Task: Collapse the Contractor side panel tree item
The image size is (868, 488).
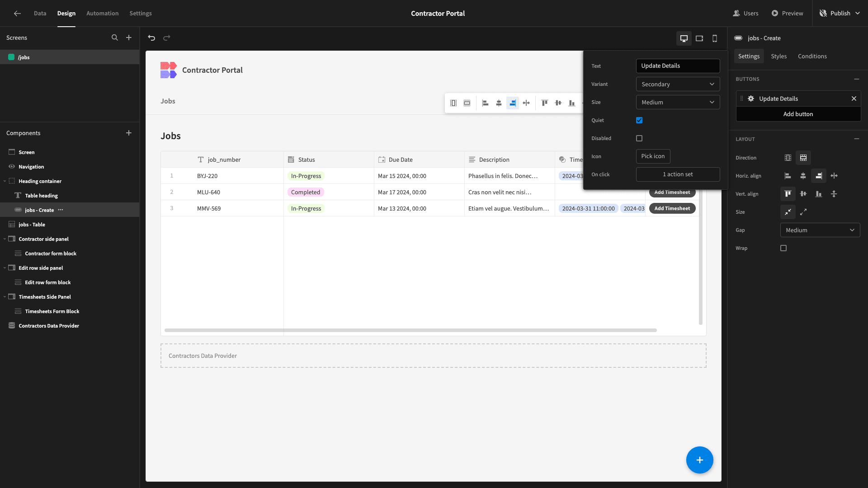Action: 5,239
